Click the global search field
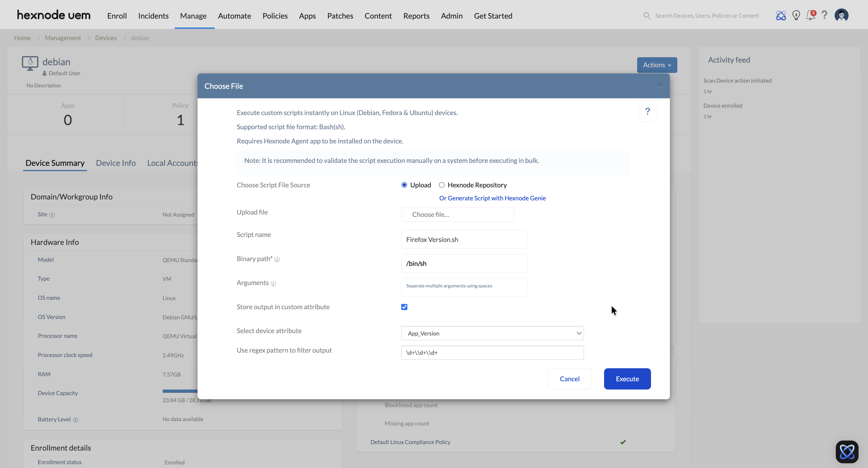Screen dimensions: 868x468 (x=707, y=15)
